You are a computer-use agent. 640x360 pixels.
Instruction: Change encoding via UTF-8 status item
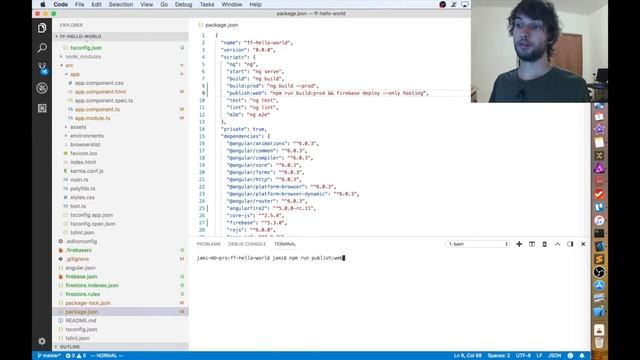tap(523, 356)
